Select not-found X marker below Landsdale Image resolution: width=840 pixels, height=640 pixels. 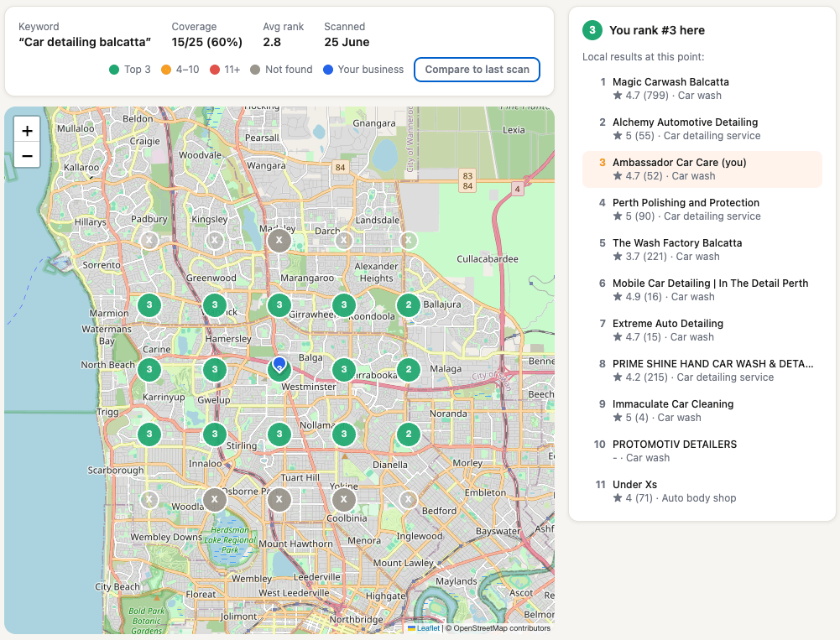pos(408,241)
